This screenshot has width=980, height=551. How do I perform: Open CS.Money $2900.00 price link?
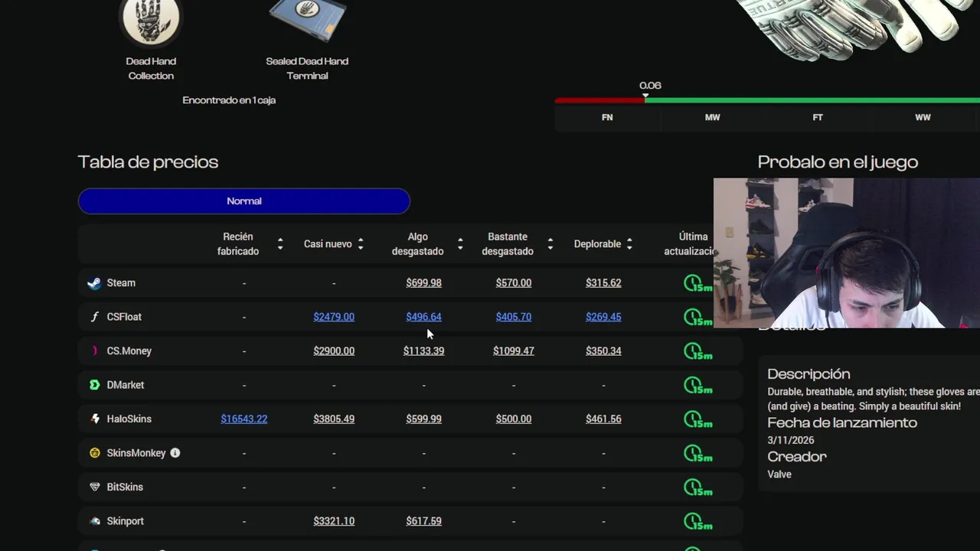pos(334,351)
